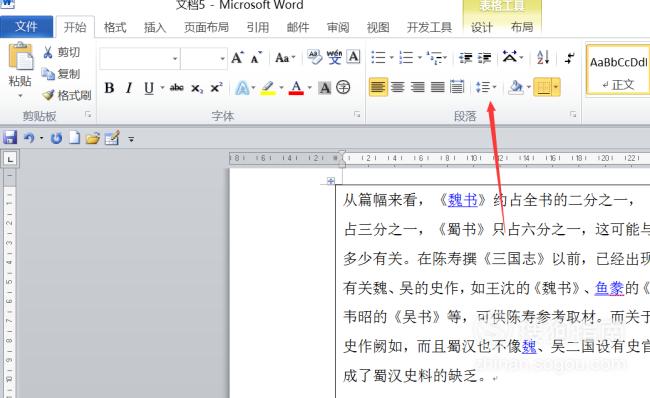Switch to the Review (审阅) tab
The image size is (650, 398).
coord(338,27)
